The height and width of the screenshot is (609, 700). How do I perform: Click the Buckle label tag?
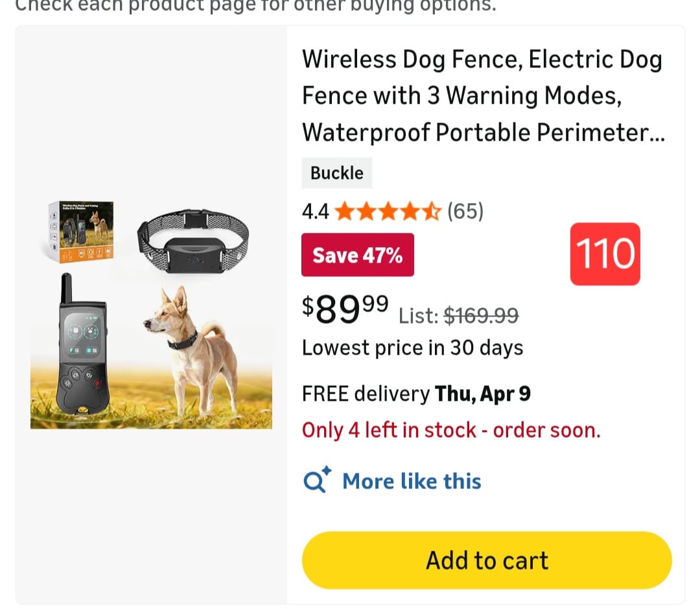pyautogui.click(x=336, y=173)
